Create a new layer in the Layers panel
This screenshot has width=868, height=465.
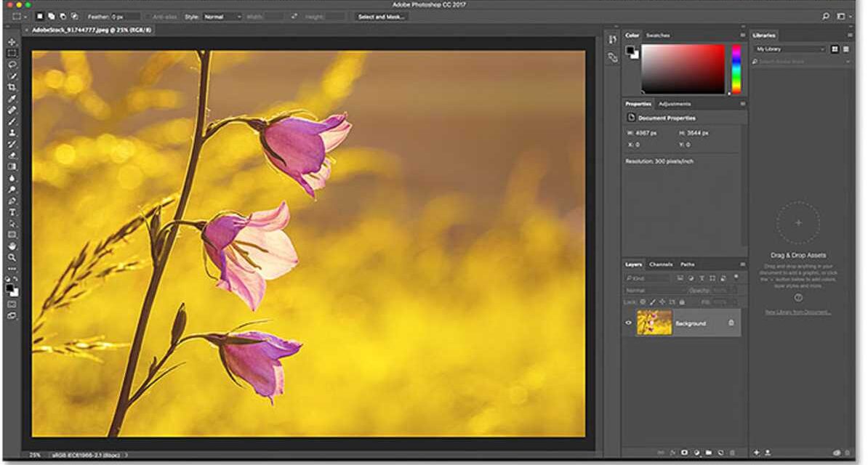pos(720,452)
